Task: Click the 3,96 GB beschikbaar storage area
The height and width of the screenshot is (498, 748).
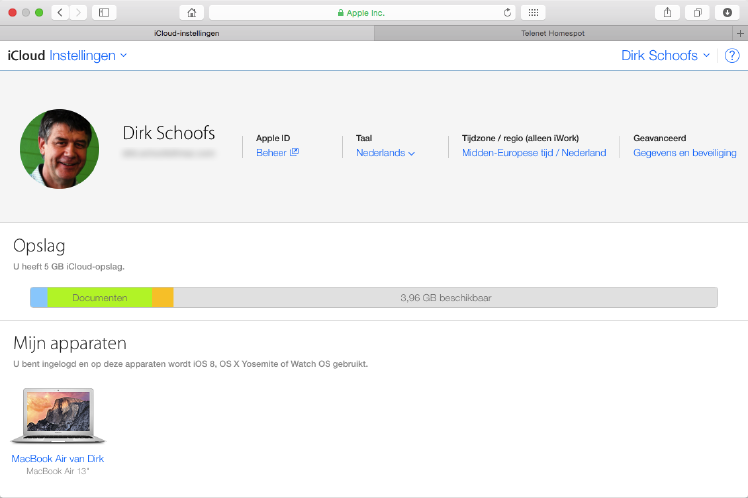Action: click(x=446, y=298)
